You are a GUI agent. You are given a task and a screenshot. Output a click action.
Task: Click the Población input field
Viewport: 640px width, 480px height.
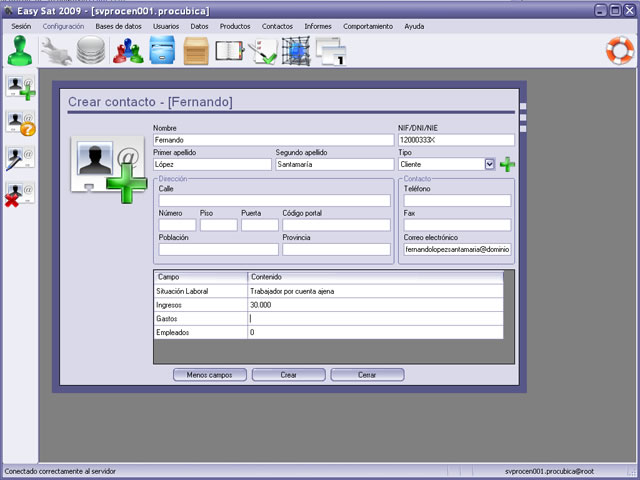click(x=219, y=249)
